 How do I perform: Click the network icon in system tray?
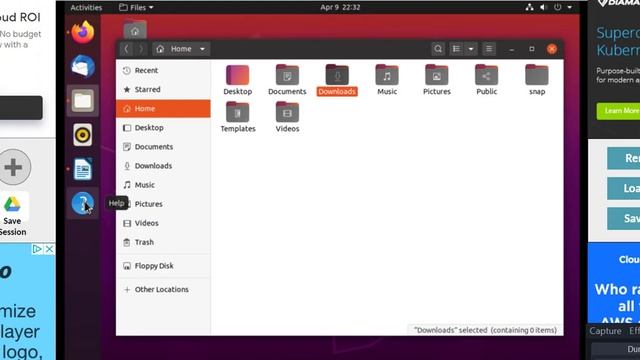click(x=529, y=7)
